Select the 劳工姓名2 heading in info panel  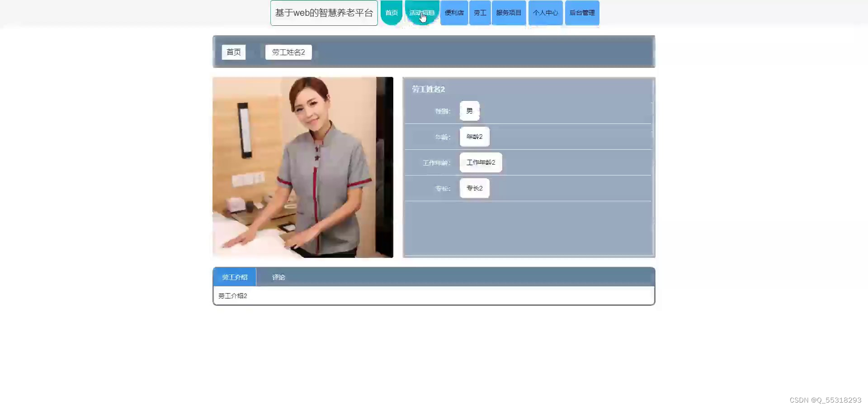click(x=428, y=89)
